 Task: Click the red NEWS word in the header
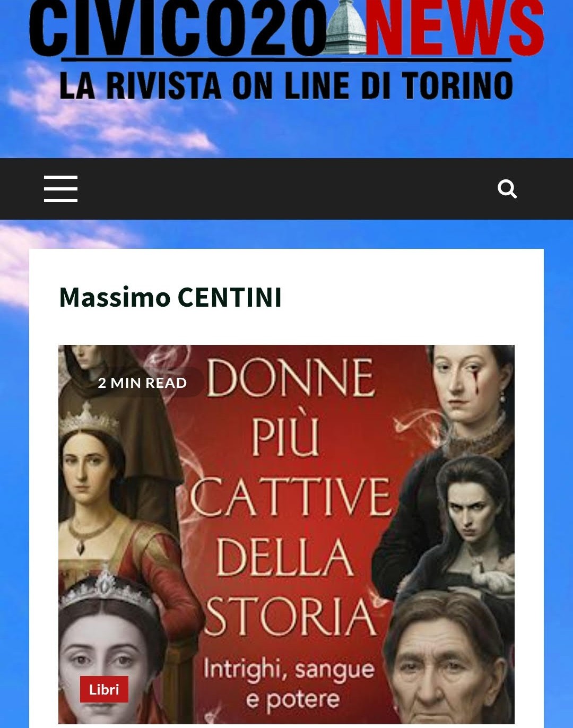point(455,28)
